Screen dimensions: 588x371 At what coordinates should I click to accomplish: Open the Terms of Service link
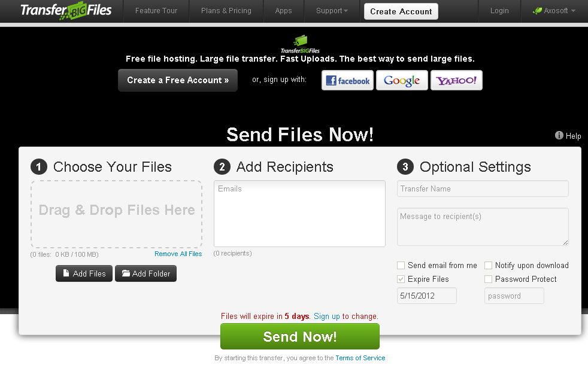pyautogui.click(x=360, y=358)
